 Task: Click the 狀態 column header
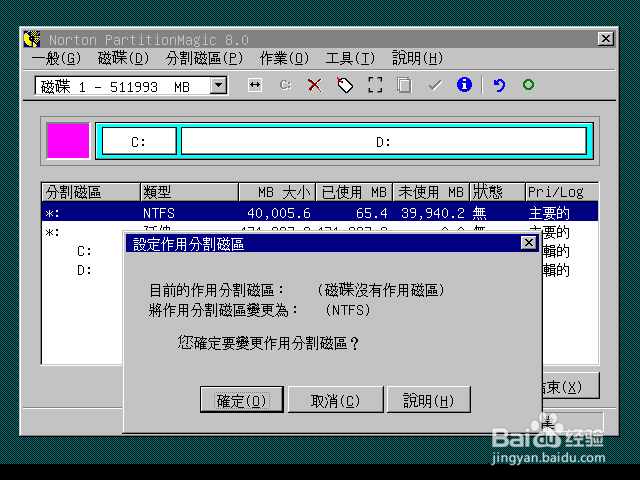click(497, 192)
